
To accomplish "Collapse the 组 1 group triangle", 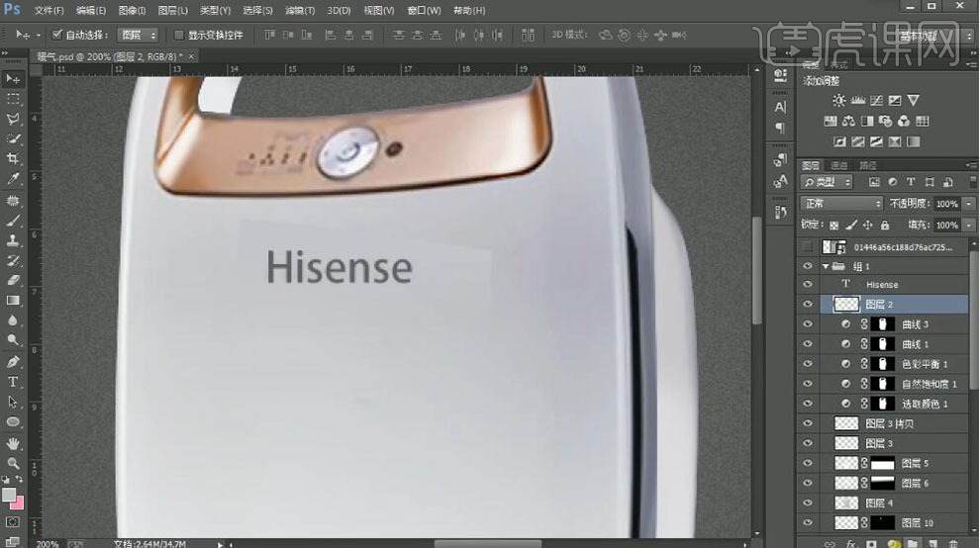I will (x=826, y=266).
